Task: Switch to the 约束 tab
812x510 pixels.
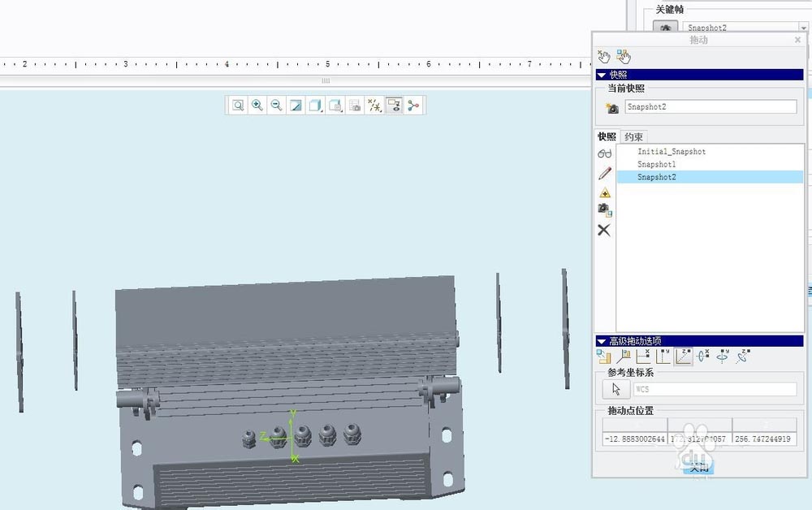Action: [x=633, y=136]
